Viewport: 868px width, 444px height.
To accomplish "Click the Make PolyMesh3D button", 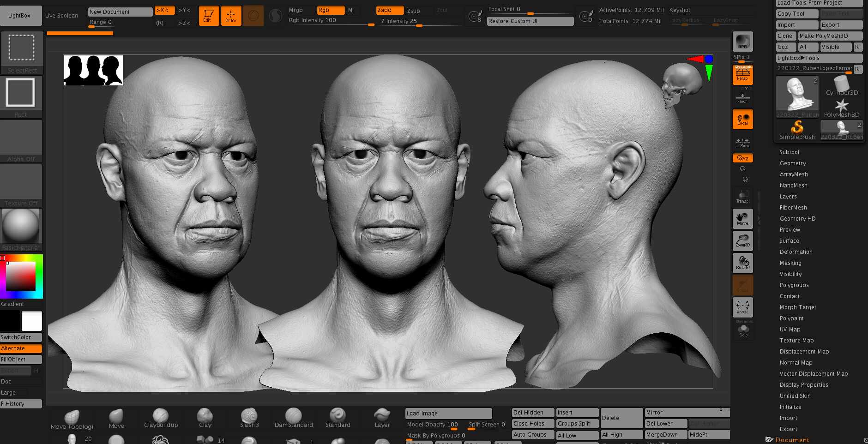I will point(830,36).
